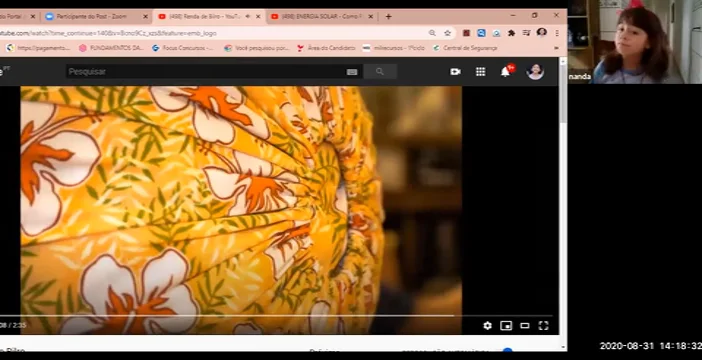Click the browser address bar URL
This screenshot has height=360, width=702.
108,33
